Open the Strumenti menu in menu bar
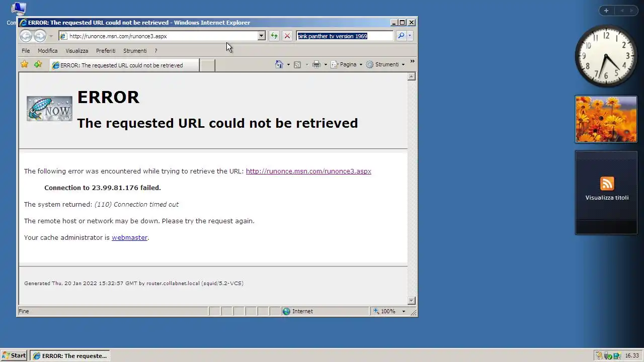Image resolution: width=644 pixels, height=362 pixels. tap(135, 51)
